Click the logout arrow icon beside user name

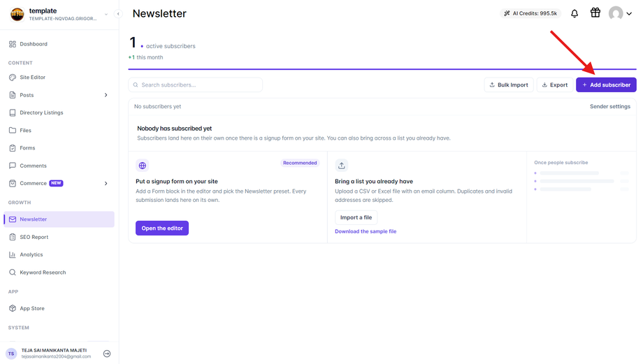(107, 354)
